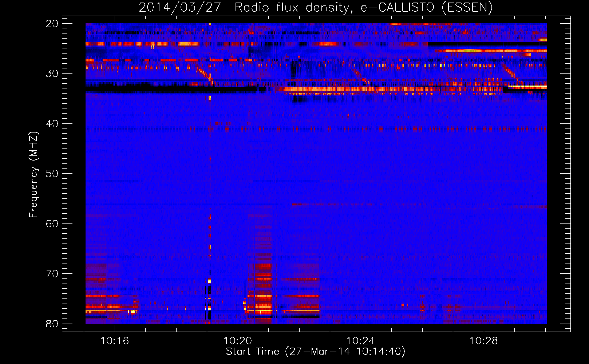Click the 20 frequency tick label
The image size is (589, 364).
click(52, 24)
